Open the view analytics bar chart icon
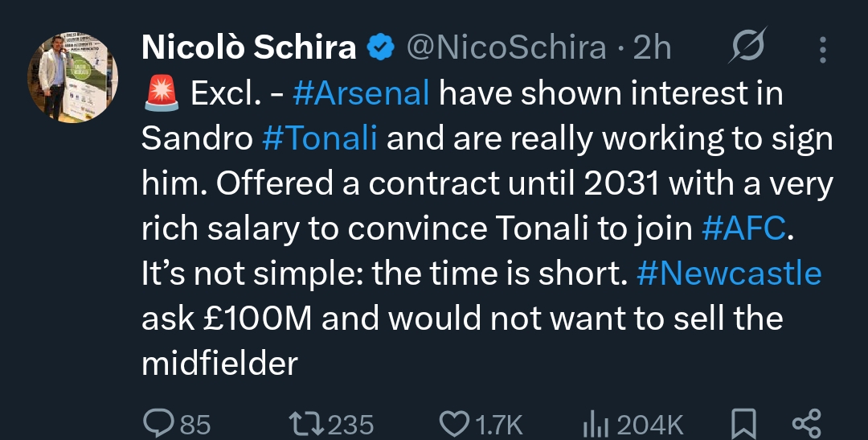This screenshot has width=868, height=440. [x=593, y=422]
